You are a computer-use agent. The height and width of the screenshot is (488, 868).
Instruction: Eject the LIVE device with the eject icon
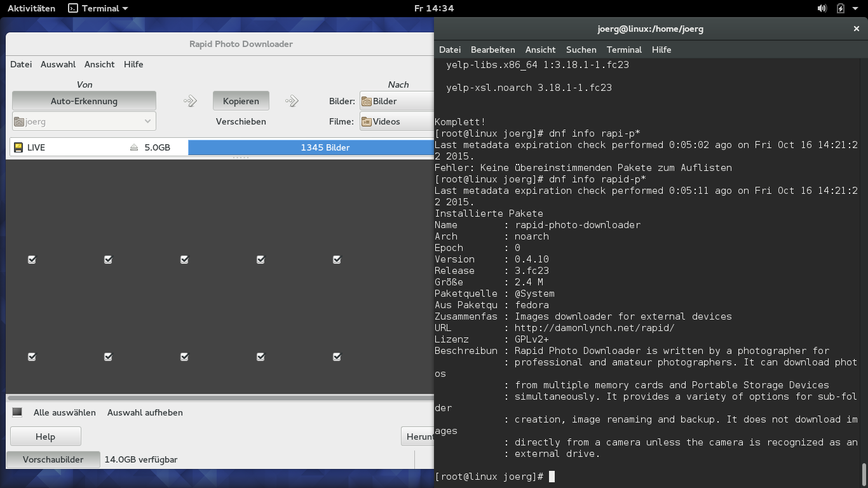(x=134, y=147)
